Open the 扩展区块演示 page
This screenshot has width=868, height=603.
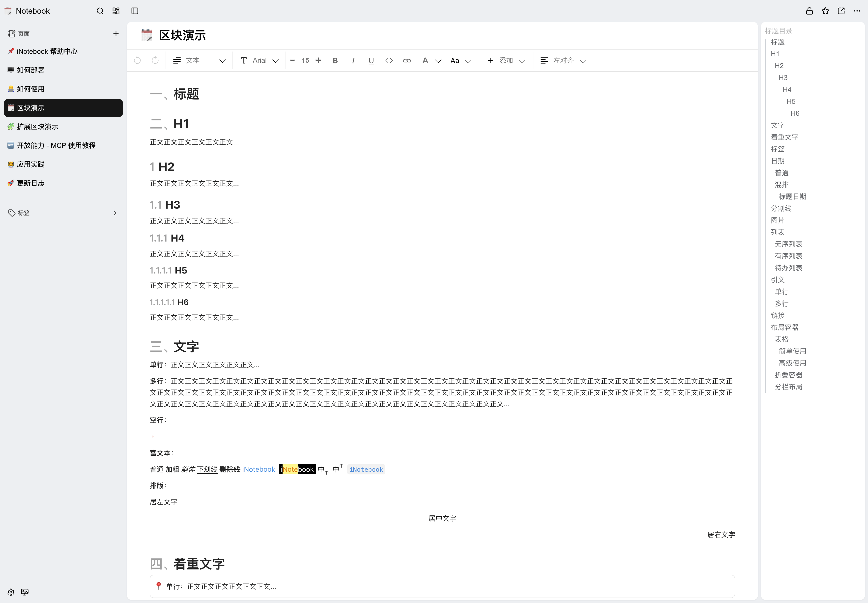coord(37,127)
